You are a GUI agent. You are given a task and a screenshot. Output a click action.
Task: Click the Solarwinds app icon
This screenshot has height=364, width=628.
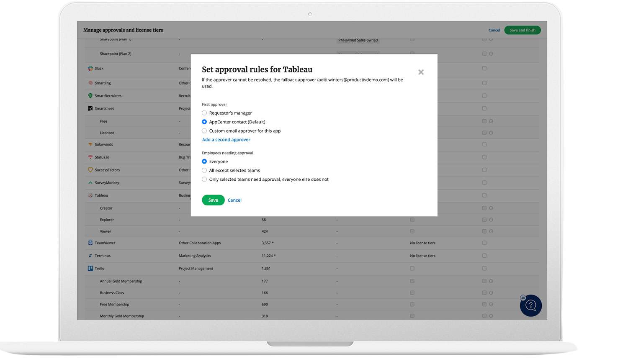pyautogui.click(x=90, y=144)
